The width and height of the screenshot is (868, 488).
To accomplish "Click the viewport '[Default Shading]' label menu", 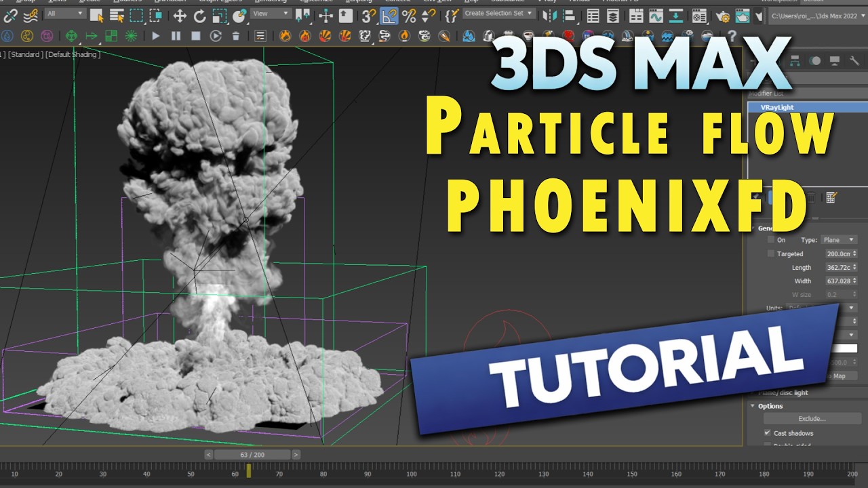I will pos(73,54).
